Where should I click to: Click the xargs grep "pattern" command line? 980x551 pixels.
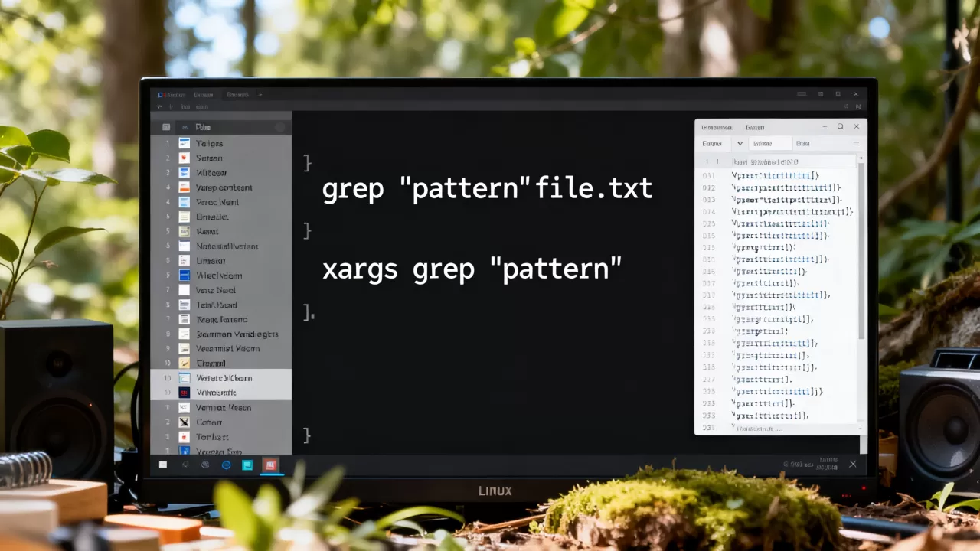472,269
